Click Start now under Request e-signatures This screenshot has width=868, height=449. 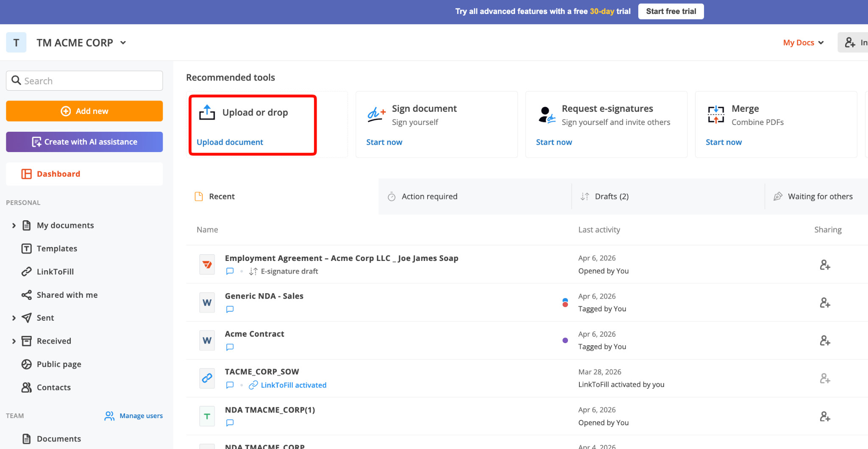(554, 142)
